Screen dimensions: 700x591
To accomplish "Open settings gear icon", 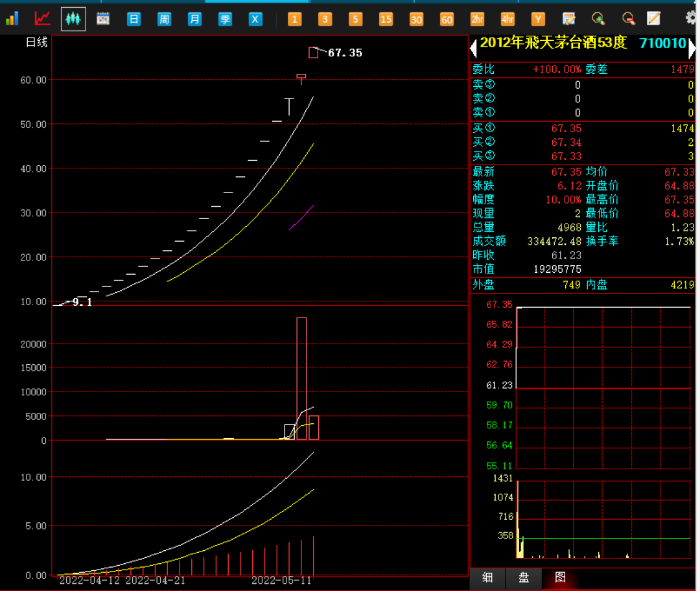I will [x=691, y=18].
